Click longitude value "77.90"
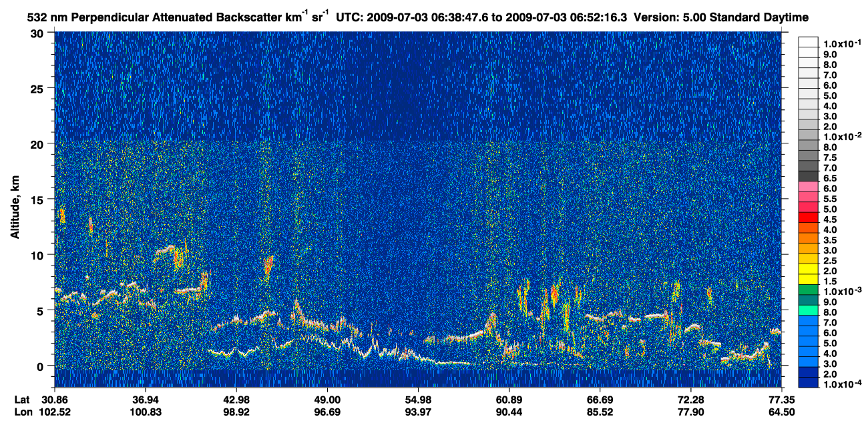 point(690,412)
